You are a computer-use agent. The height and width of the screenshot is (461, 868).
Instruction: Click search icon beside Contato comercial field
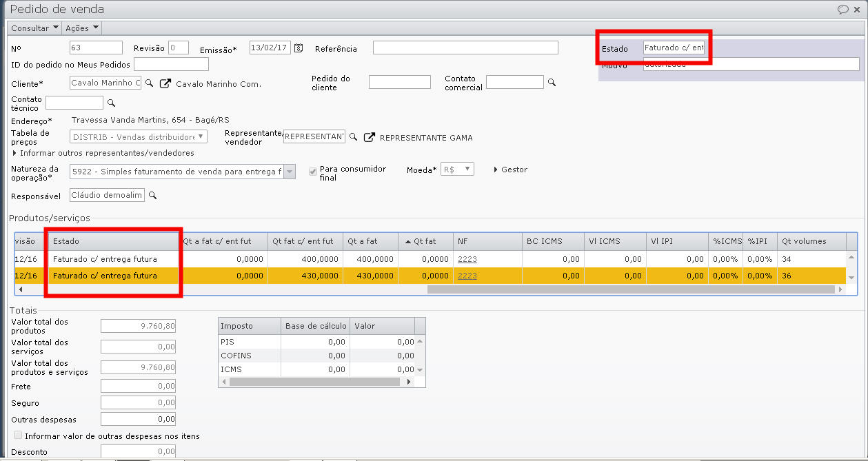tap(552, 83)
